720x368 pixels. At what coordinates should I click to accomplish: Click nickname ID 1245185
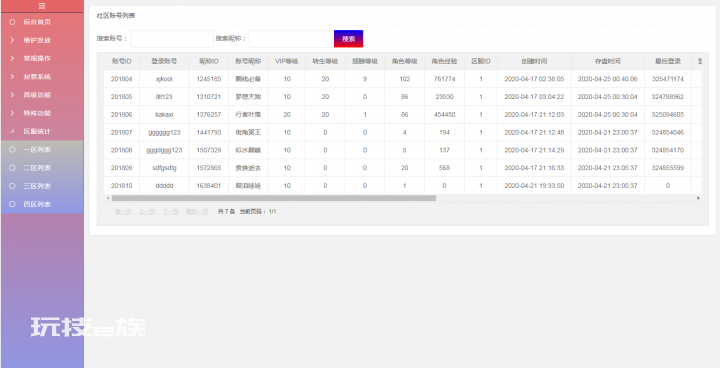(209, 79)
